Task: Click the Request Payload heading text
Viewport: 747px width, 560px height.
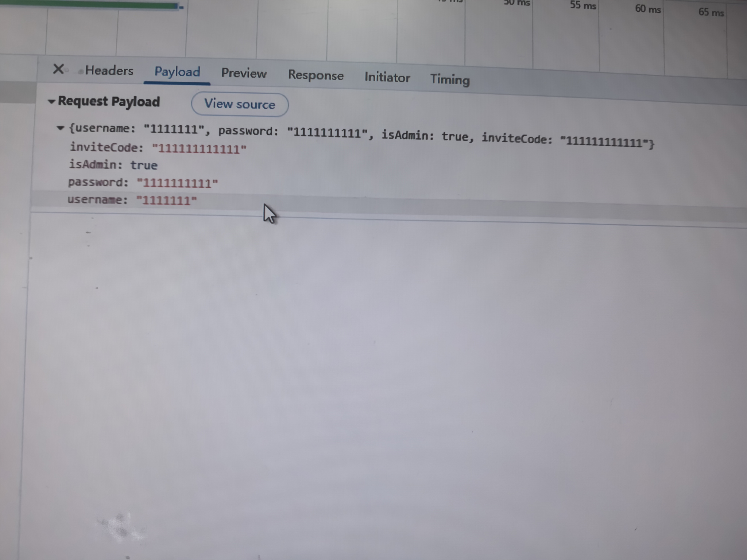Action: pos(109,102)
